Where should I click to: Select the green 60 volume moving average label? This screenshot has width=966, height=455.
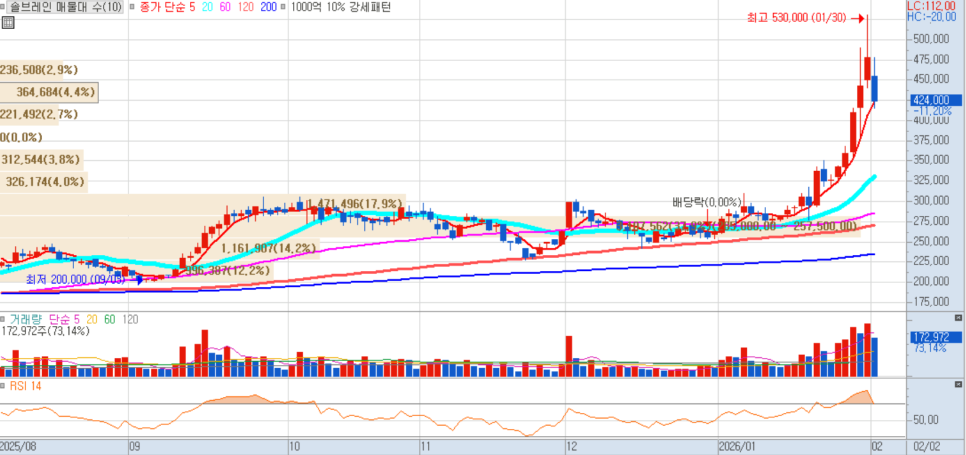point(110,320)
